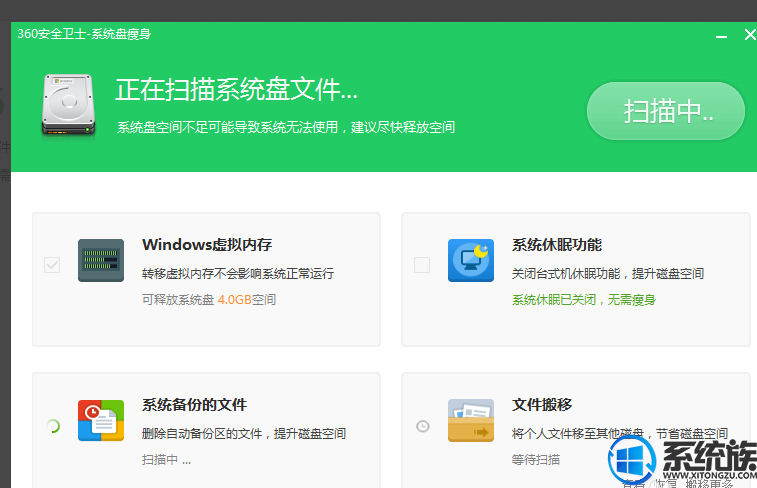Click the 文件搬移 title
The image size is (757, 488).
[x=542, y=404]
